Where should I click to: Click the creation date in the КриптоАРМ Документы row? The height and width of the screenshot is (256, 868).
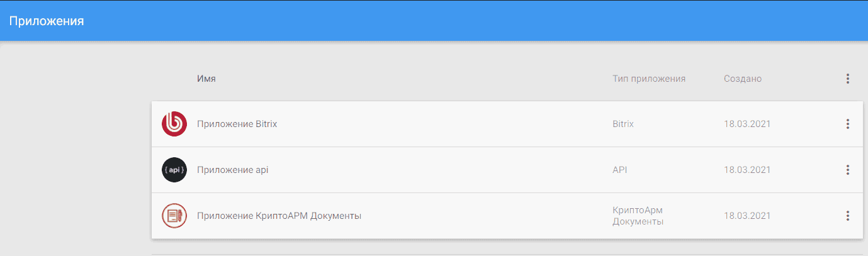(x=747, y=216)
